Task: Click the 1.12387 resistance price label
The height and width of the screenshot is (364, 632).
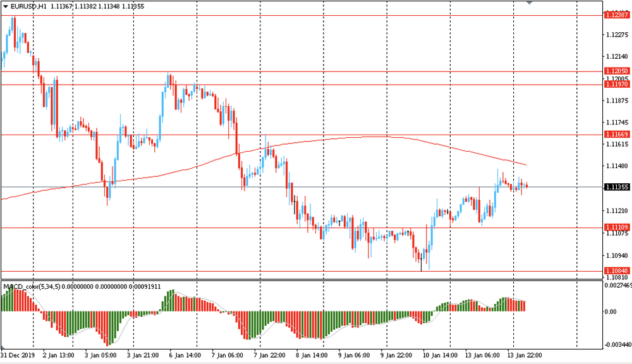Action: pos(616,15)
